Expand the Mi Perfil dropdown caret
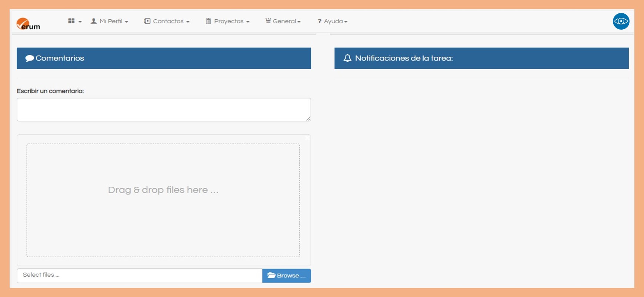 click(x=127, y=22)
